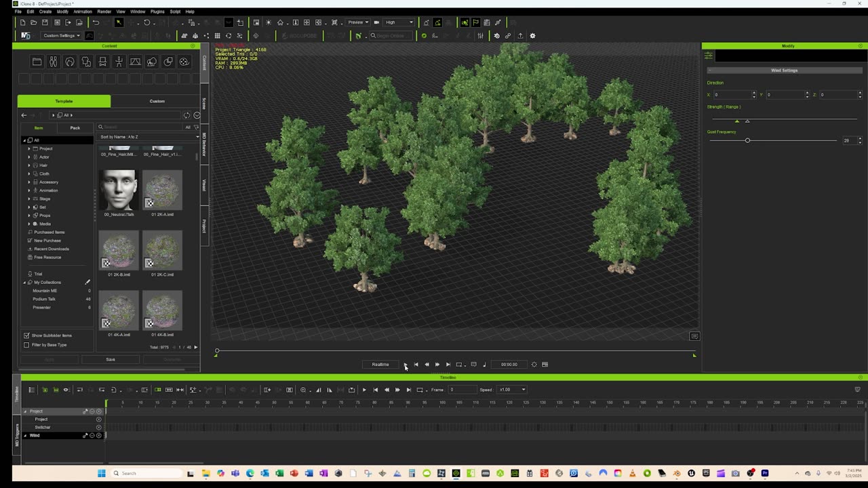This screenshot has height=488, width=868.
Task: Open the Scene side tab
Action: coord(204,104)
